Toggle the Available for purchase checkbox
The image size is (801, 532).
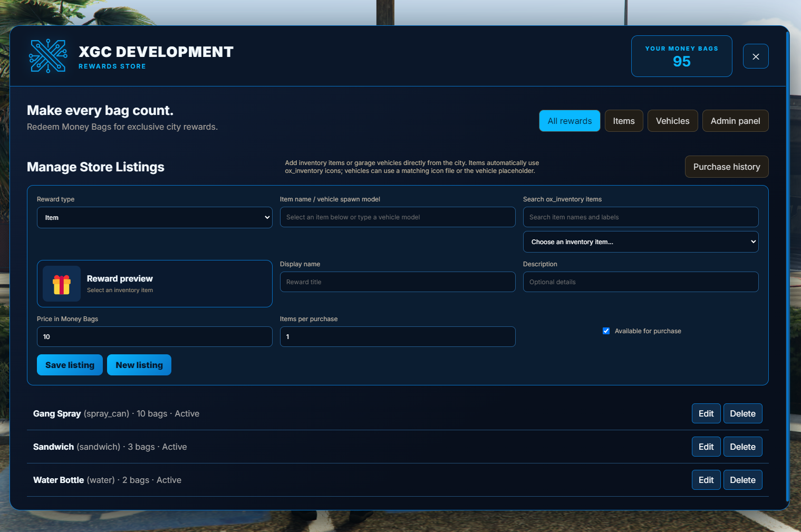tap(606, 331)
